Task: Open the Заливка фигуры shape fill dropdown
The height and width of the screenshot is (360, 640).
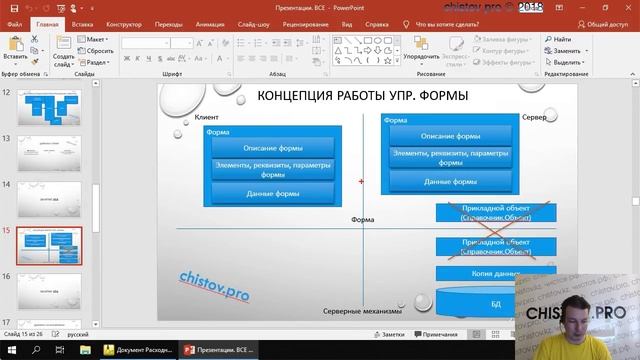Action: point(503,39)
